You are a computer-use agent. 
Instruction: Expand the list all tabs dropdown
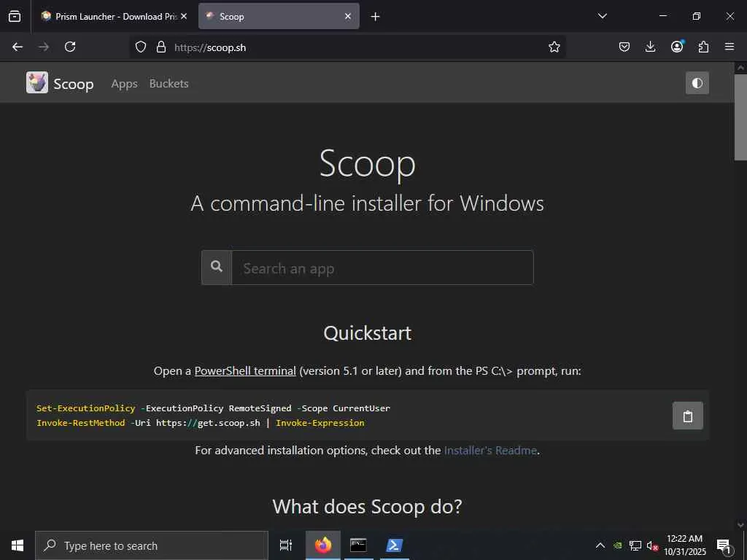[602, 16]
